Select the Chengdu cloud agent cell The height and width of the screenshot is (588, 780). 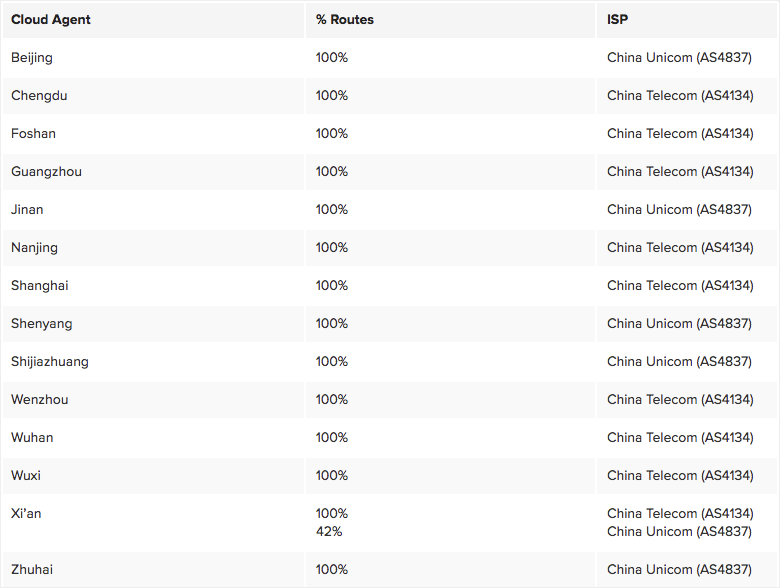coord(39,96)
